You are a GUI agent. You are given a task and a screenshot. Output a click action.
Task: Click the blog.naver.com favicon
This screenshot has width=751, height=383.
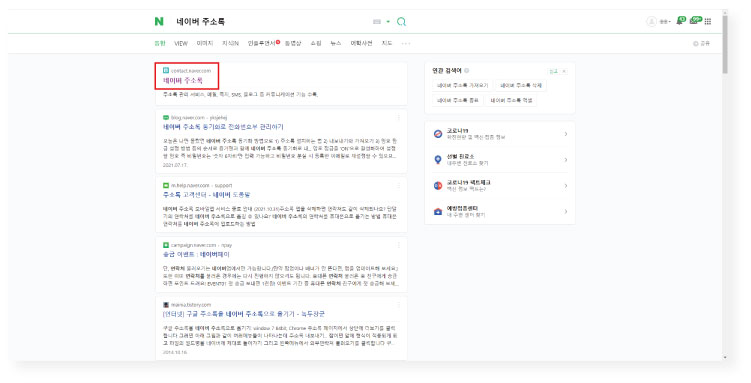166,117
